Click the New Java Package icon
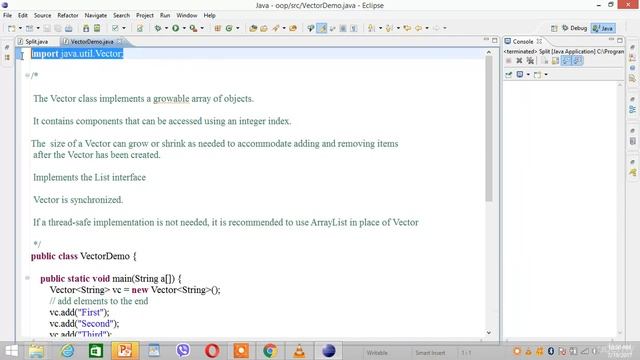Image resolution: width=640 pixels, height=360 pixels. 218,28
